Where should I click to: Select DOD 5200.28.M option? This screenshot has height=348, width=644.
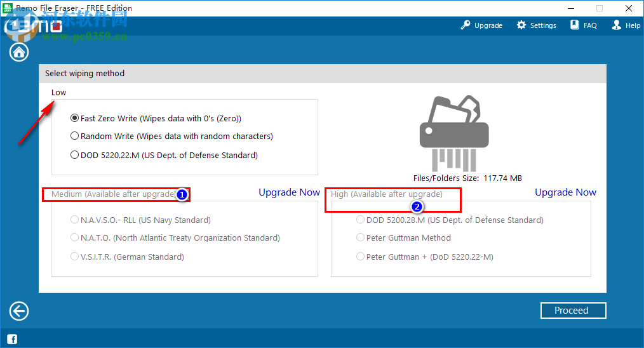(x=450, y=220)
